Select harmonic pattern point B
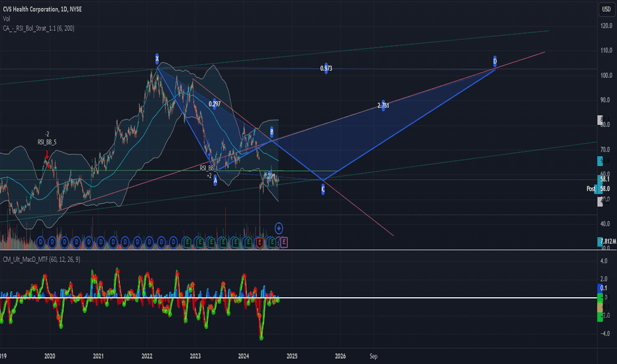Screen dimensions: 617x364 (x=271, y=132)
